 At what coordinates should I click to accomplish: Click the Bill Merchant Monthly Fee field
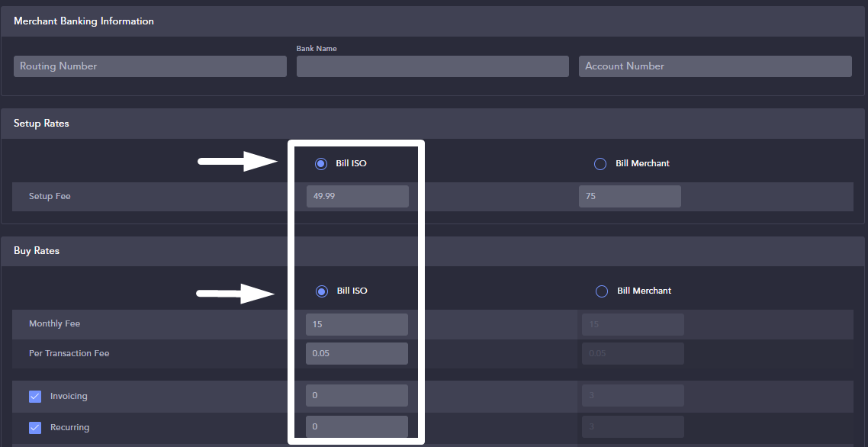point(633,325)
